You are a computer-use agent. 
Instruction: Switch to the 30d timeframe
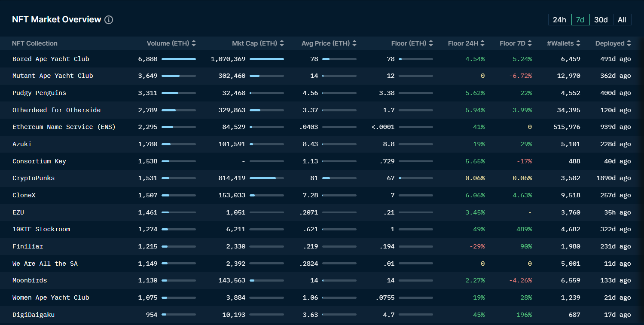pos(601,20)
